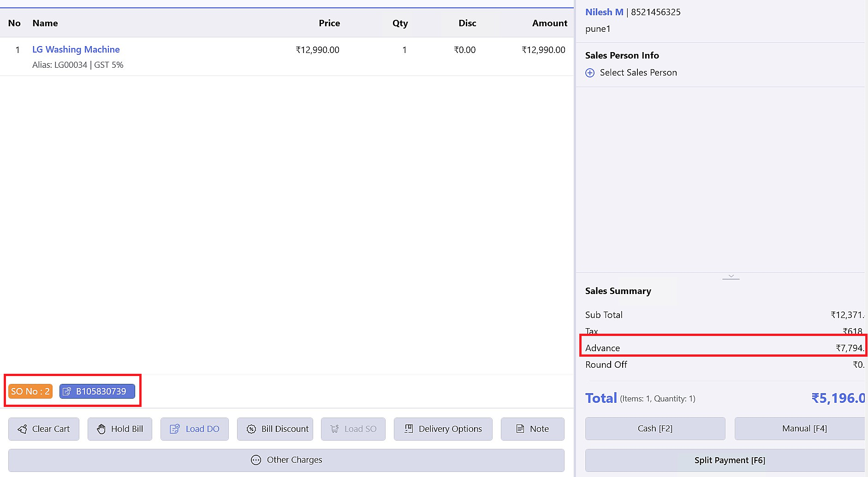Click the hand icon on Hold Bill
The height and width of the screenshot is (477, 868).
pos(101,429)
